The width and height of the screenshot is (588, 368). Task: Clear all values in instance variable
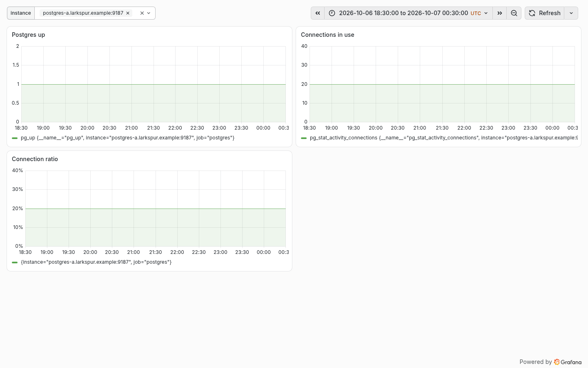tap(142, 13)
